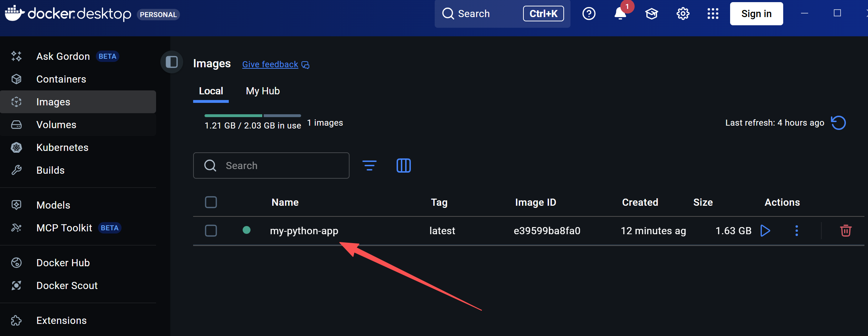
Task: Sort by the Size column header
Action: click(x=703, y=202)
